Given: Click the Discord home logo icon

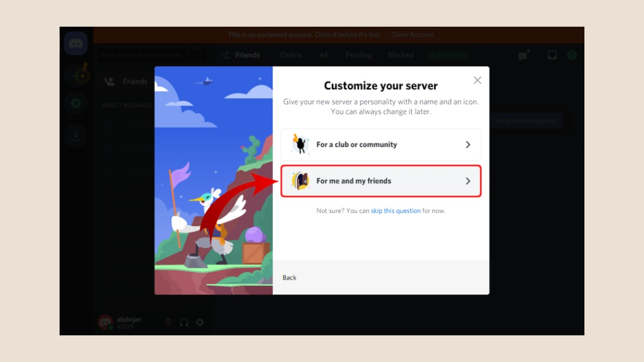Looking at the screenshot, I should (76, 43).
